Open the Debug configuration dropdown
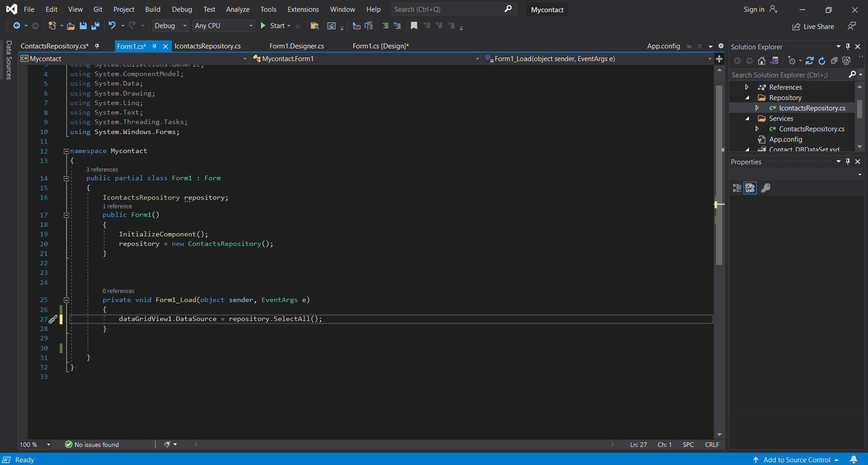 tap(170, 26)
